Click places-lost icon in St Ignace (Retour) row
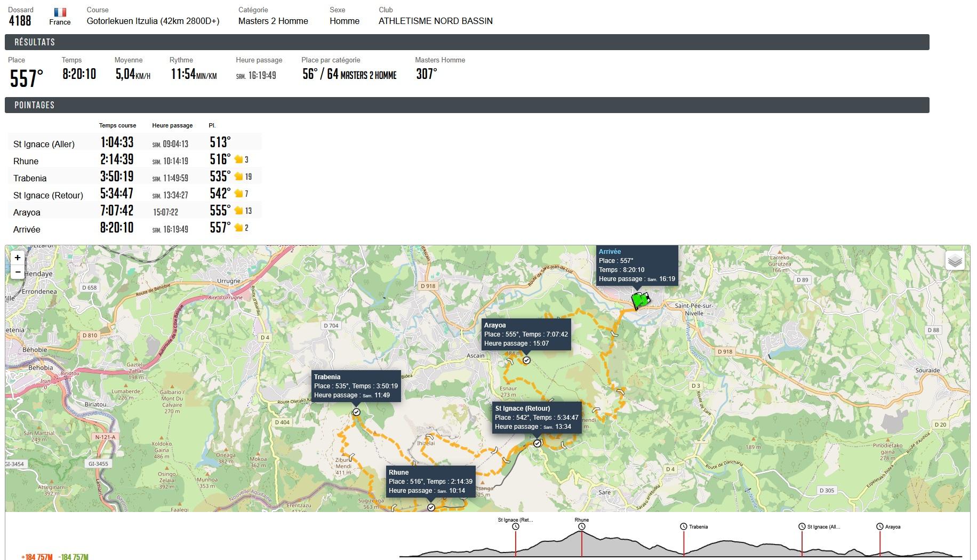 238,193
